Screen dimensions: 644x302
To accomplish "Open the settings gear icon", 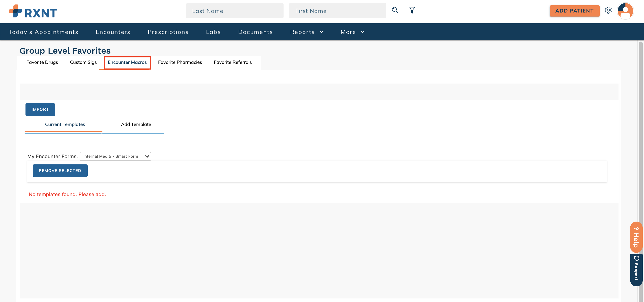I will (609, 10).
